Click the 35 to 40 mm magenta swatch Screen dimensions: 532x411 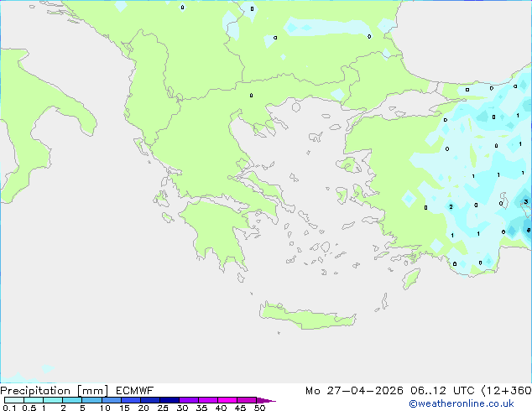[207, 400]
